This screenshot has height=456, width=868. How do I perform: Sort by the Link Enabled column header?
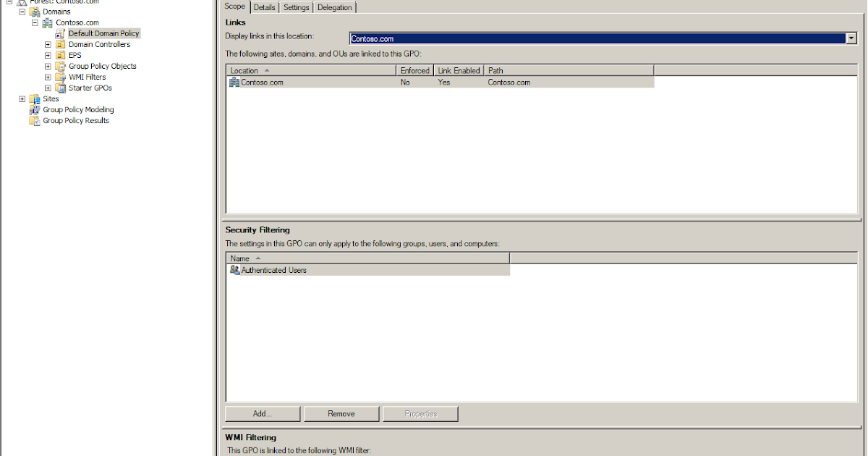[458, 70]
